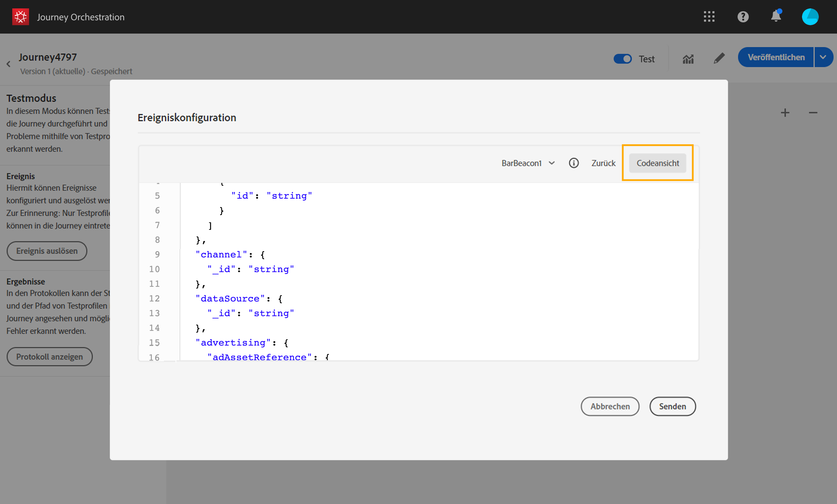Open the Veröffentlichen dropdown arrow
Image resolution: width=837 pixels, height=504 pixels.
(x=823, y=57)
